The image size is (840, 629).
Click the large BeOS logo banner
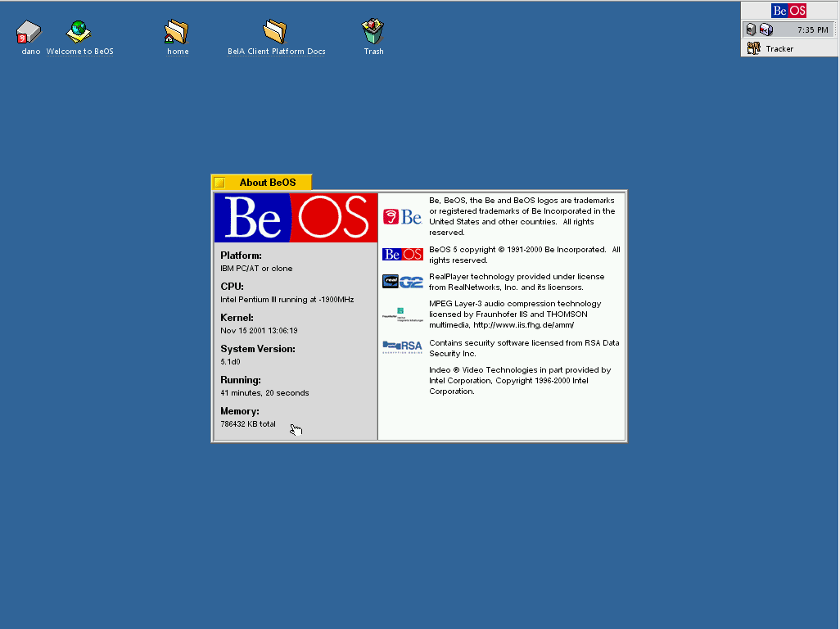tap(296, 218)
